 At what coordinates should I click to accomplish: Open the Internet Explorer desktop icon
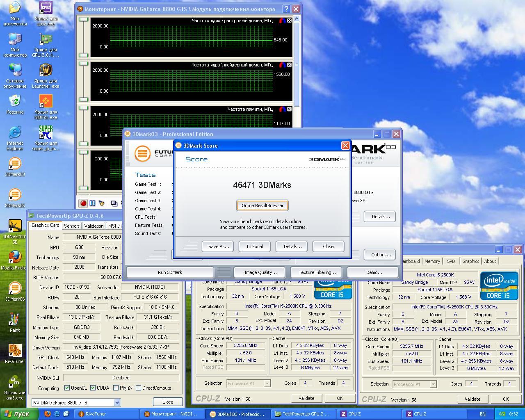click(x=15, y=138)
